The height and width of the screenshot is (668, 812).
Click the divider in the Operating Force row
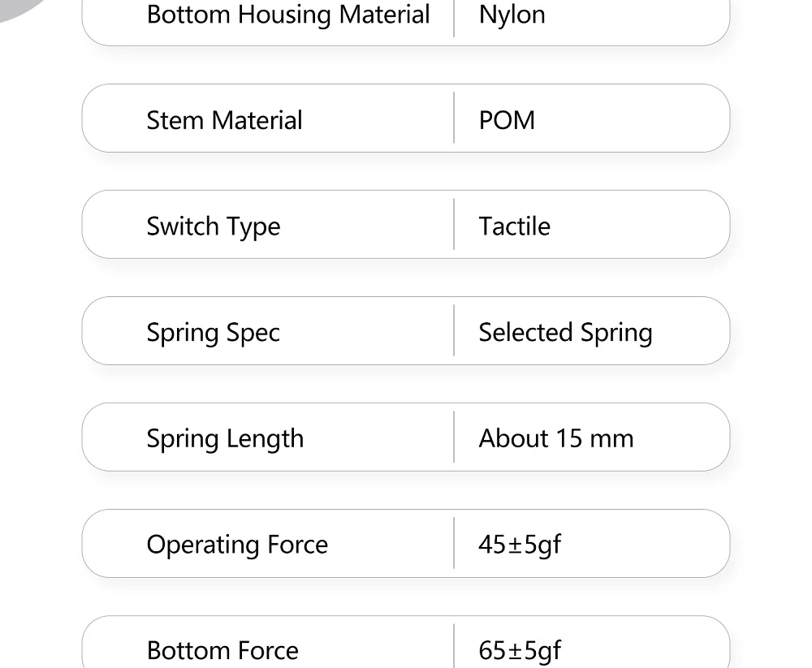pos(454,544)
